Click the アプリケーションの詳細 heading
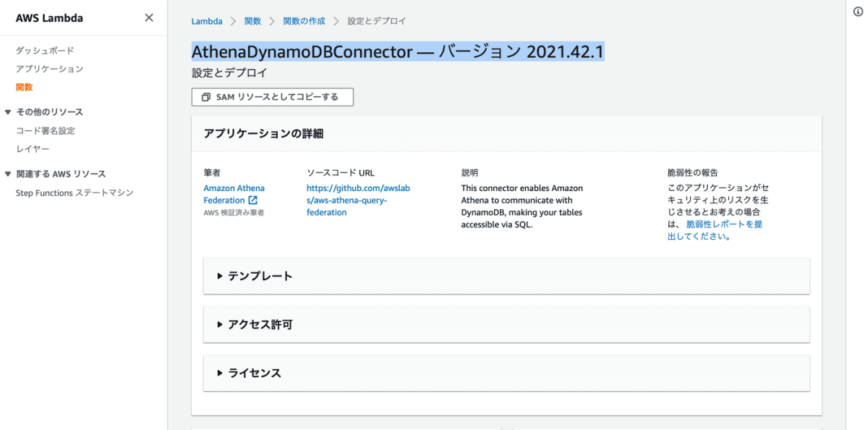This screenshot has height=430, width=868. pyautogui.click(x=263, y=133)
